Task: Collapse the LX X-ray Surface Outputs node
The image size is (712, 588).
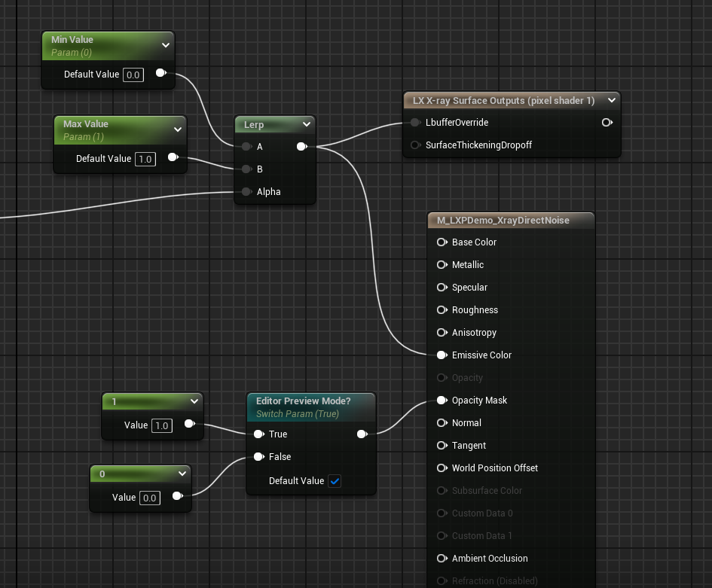Action: coord(611,100)
